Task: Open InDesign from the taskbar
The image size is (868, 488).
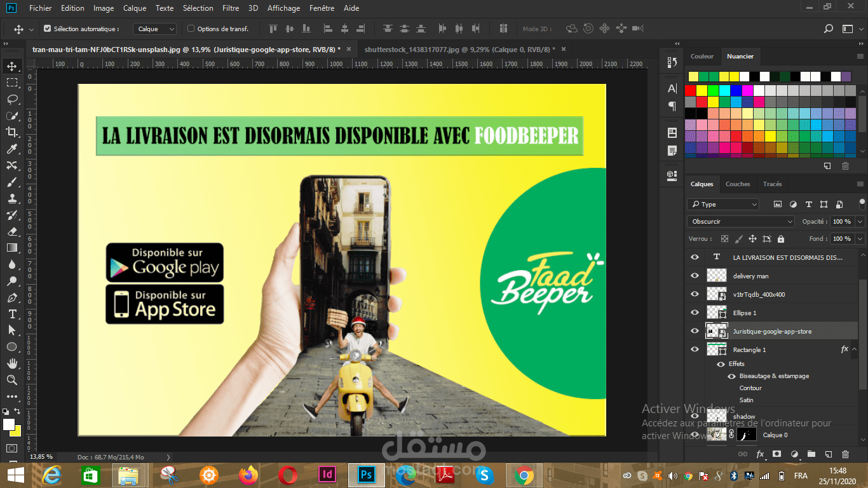Action: tap(328, 475)
